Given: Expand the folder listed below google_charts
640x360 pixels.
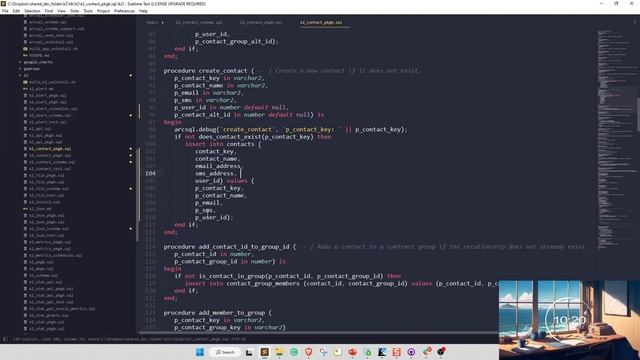Looking at the screenshot, I should (31, 69).
